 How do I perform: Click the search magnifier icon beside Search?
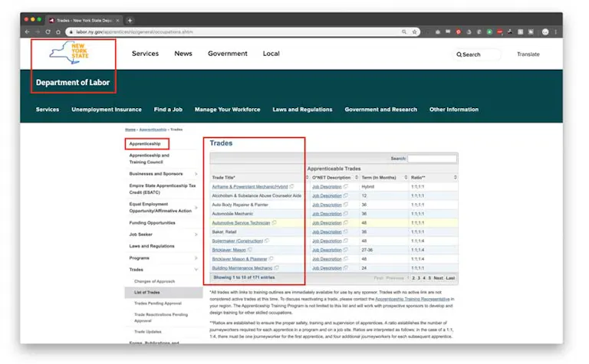[459, 54]
